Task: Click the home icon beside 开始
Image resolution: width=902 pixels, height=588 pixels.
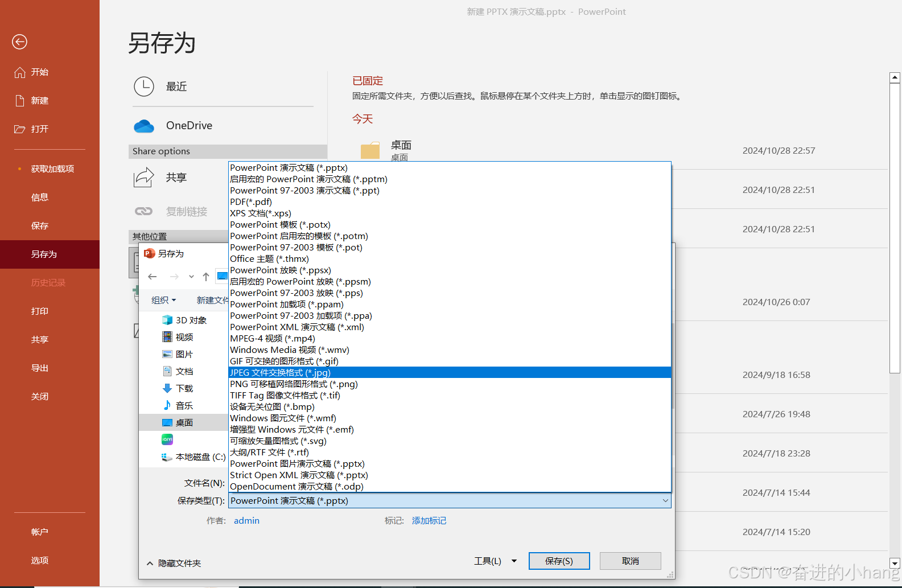Action: coord(20,72)
